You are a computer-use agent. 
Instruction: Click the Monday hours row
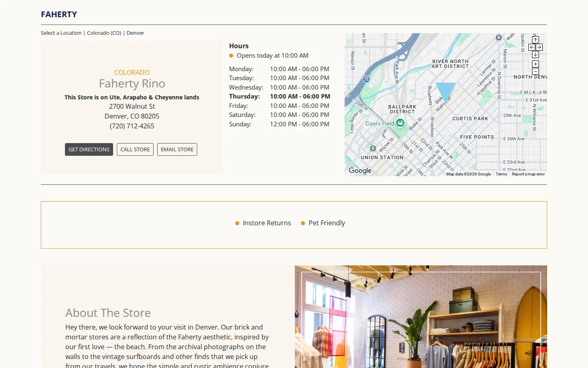(279, 69)
